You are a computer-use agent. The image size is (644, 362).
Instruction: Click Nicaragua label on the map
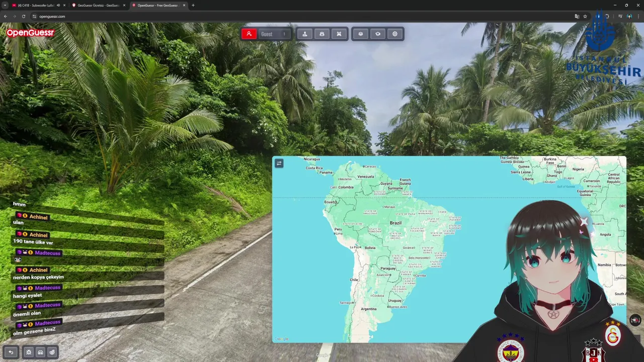pyautogui.click(x=312, y=159)
